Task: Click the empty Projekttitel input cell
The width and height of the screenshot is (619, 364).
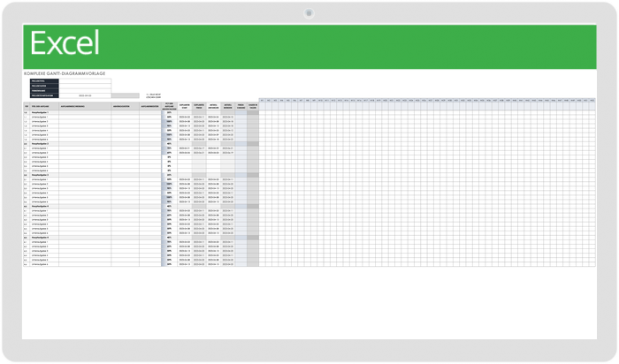Action: (85, 81)
